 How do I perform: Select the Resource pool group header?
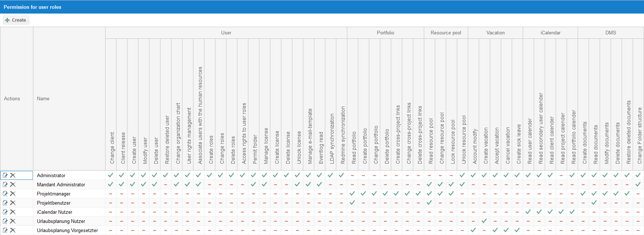coord(446,33)
